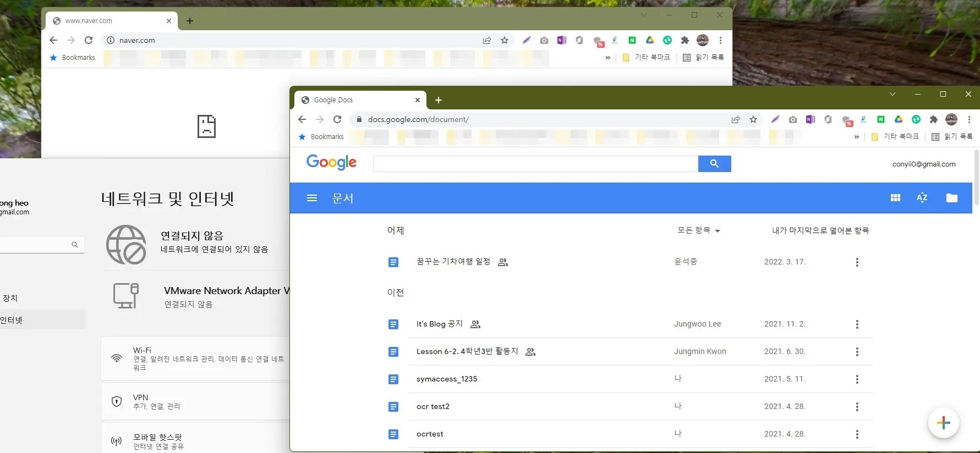
Task: Expand hidden bookmarks chevron in Docs window
Action: coord(856,137)
